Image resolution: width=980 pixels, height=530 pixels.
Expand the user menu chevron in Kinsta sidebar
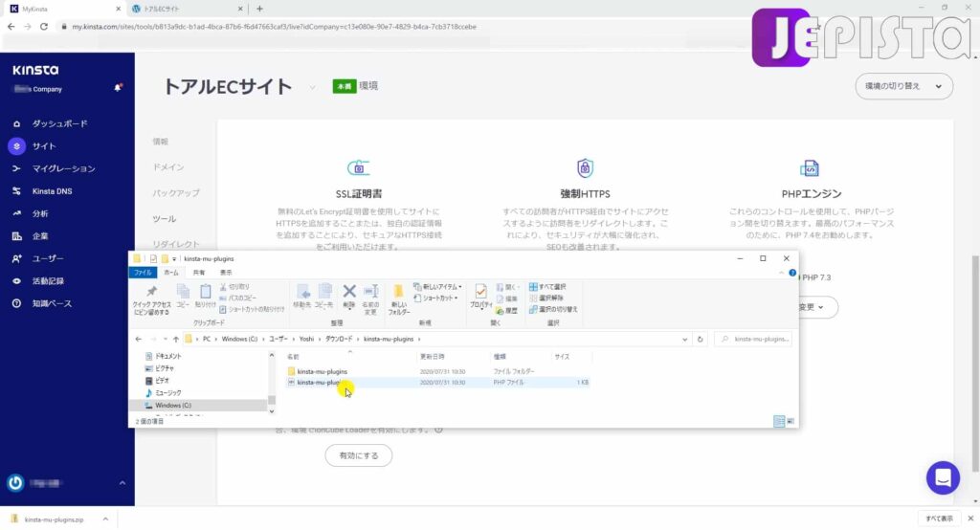click(122, 483)
